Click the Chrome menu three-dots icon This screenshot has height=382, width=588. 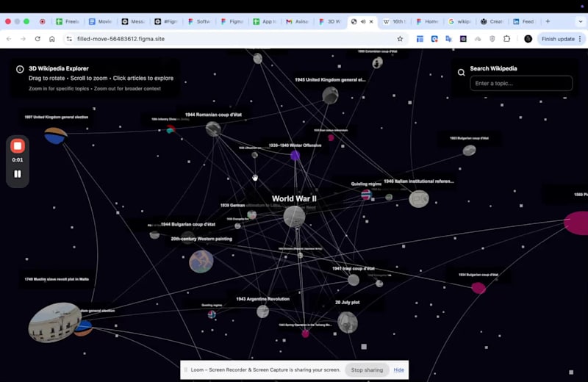pyautogui.click(x=580, y=39)
